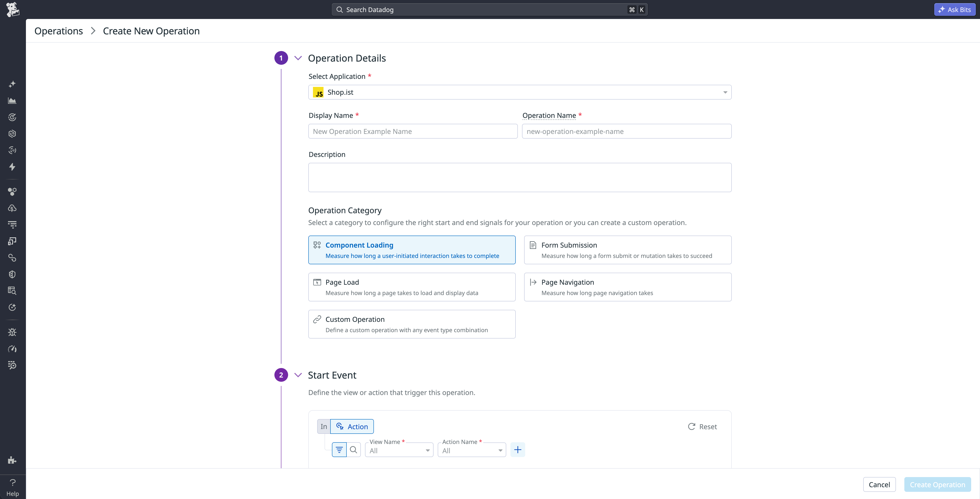Click the filter mode icon in Start Event
Image resolution: width=980 pixels, height=499 pixels.
tap(339, 449)
